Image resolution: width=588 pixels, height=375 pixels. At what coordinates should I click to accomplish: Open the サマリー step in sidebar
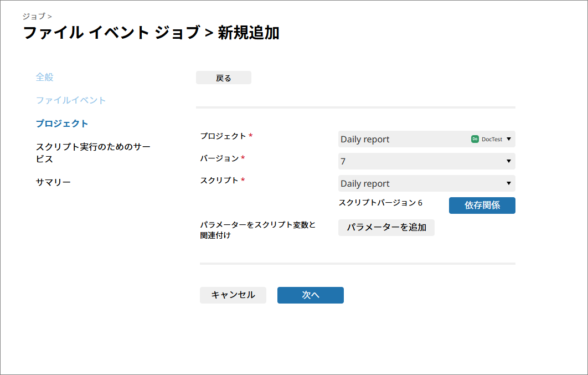(x=53, y=182)
